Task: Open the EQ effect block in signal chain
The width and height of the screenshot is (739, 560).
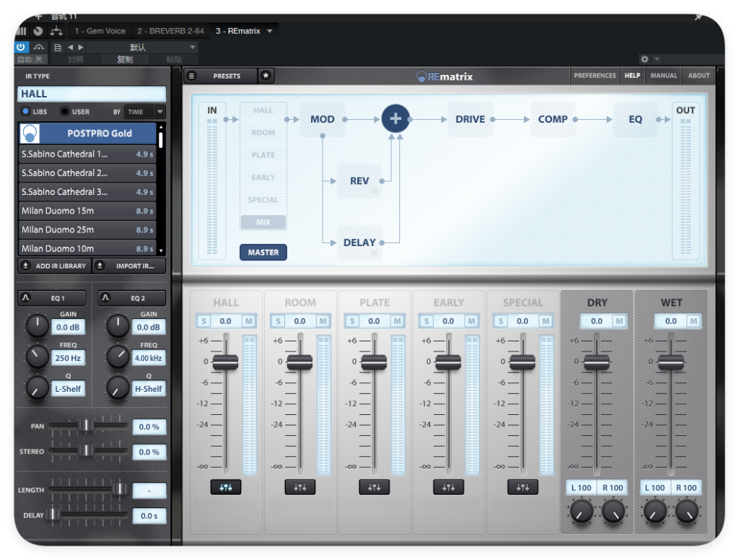Action: pos(635,119)
